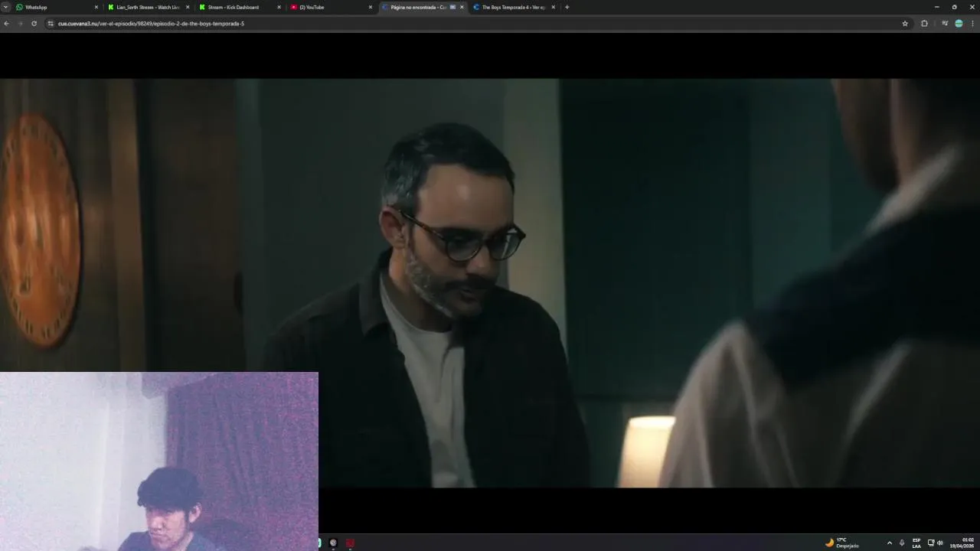The image size is (980, 551).
Task: Open a new browser tab
Action: click(567, 7)
